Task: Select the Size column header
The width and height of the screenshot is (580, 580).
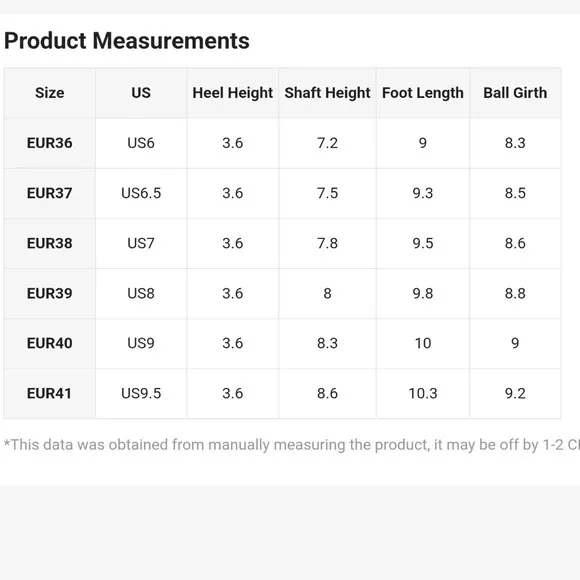Action: coord(50,93)
